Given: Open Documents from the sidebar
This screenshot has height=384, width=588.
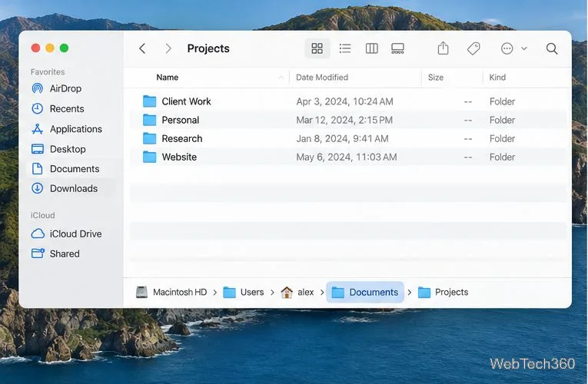Looking at the screenshot, I should pos(75,169).
